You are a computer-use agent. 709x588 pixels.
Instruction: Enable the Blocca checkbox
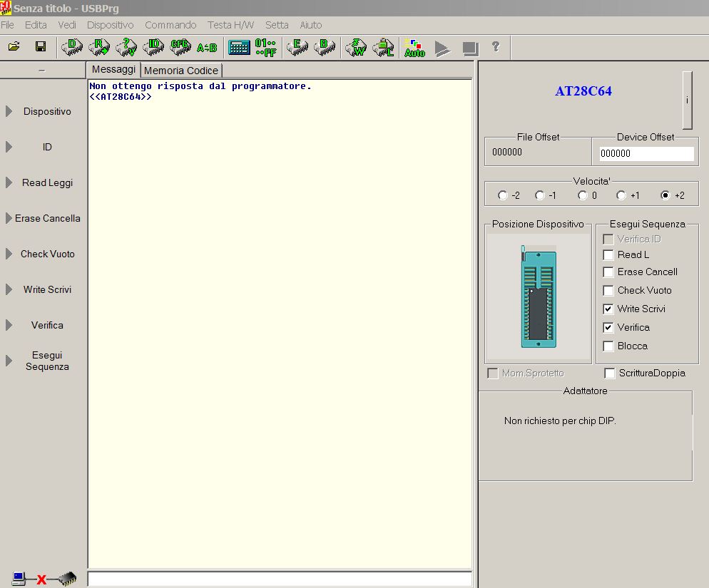click(x=608, y=346)
